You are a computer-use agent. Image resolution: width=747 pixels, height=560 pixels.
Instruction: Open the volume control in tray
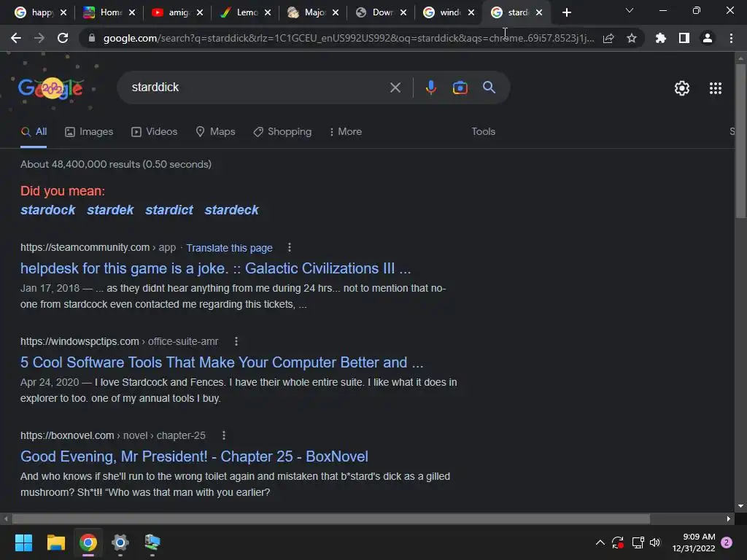(x=655, y=542)
